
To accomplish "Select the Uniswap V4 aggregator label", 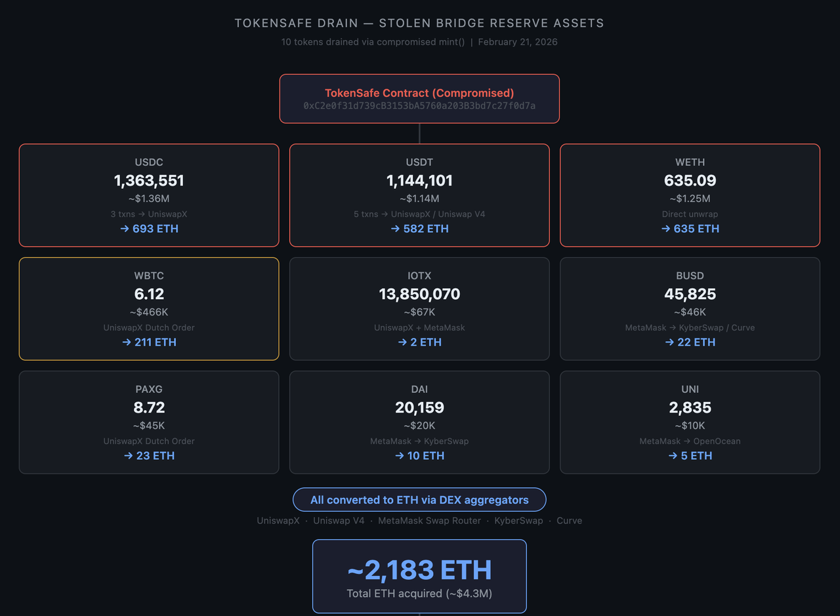I will click(x=339, y=521).
